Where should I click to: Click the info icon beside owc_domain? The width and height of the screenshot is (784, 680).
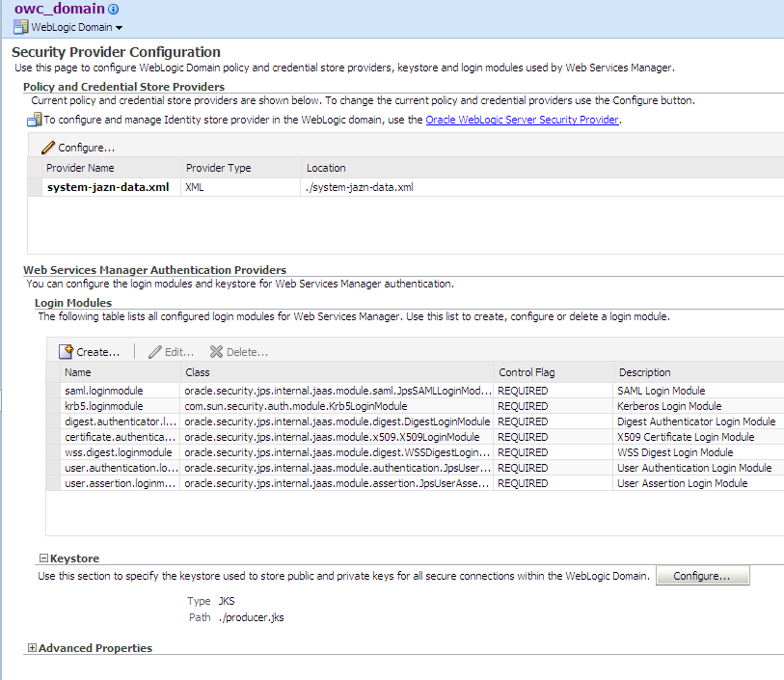[x=114, y=9]
